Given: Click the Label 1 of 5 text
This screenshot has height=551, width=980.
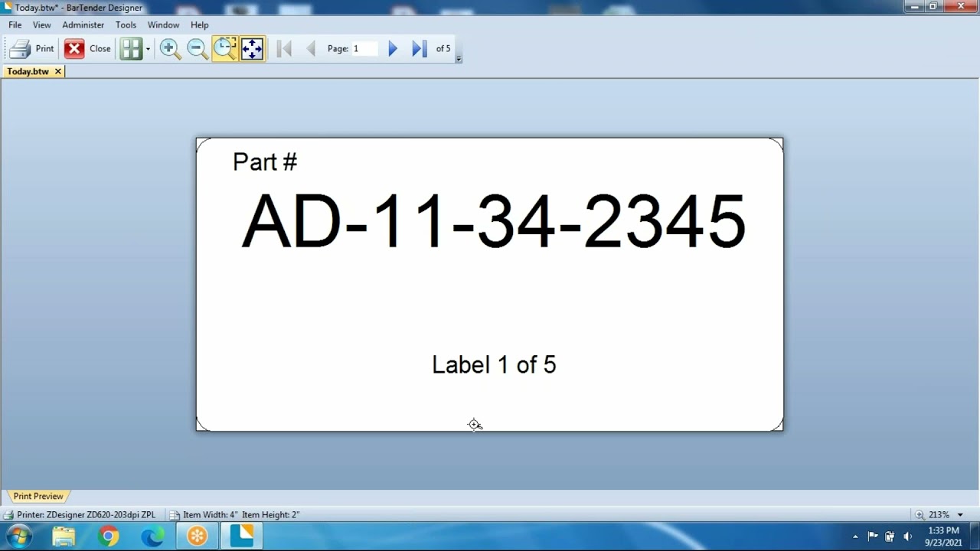Looking at the screenshot, I should [x=494, y=364].
